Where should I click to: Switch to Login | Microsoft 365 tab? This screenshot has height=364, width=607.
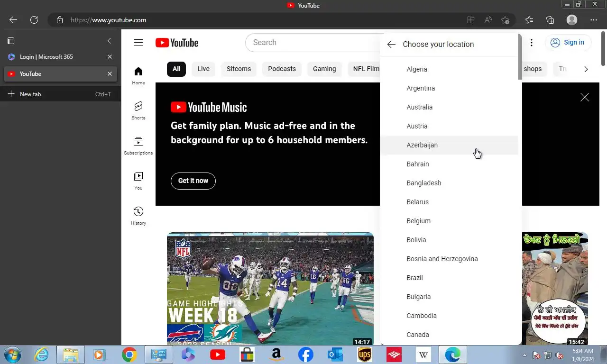[60, 57]
